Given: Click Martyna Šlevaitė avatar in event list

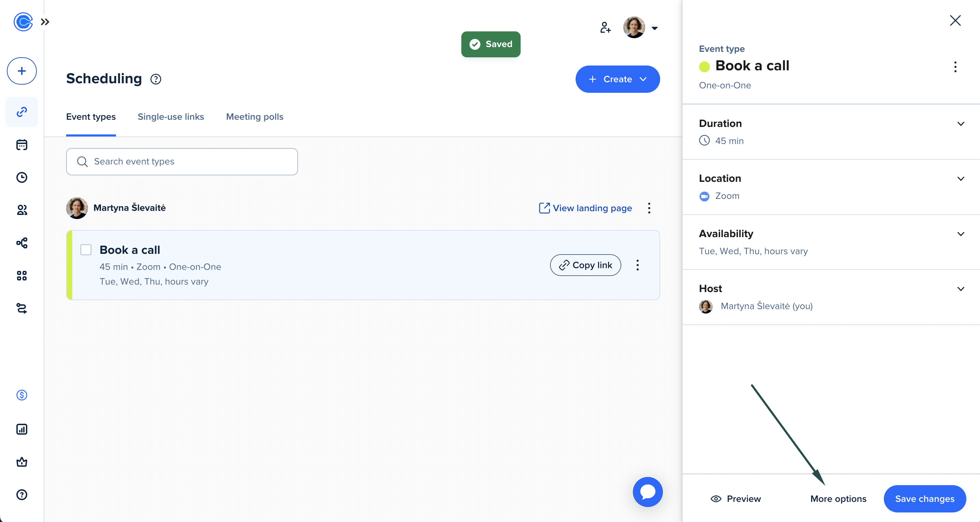Looking at the screenshot, I should tap(77, 208).
